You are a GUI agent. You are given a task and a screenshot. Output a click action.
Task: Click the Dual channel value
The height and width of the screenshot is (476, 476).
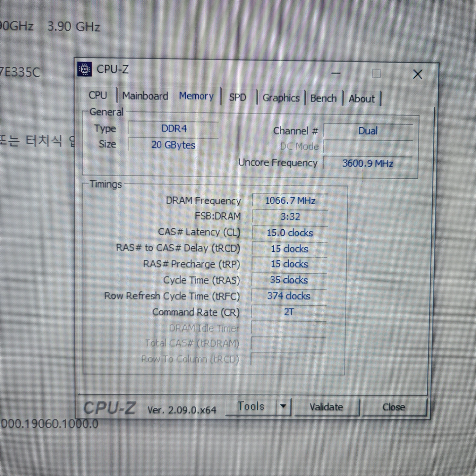[x=368, y=131]
